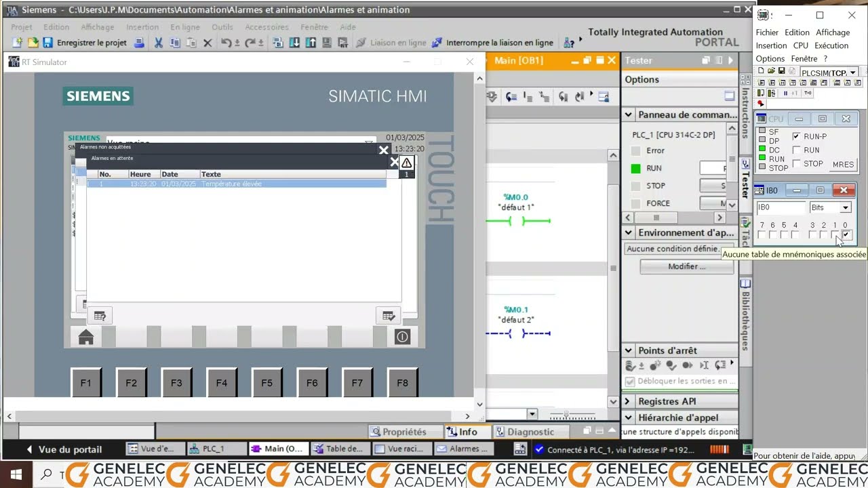The height and width of the screenshot is (488, 868).
Task: Click the print icon in TIA toolbar
Action: click(x=139, y=43)
